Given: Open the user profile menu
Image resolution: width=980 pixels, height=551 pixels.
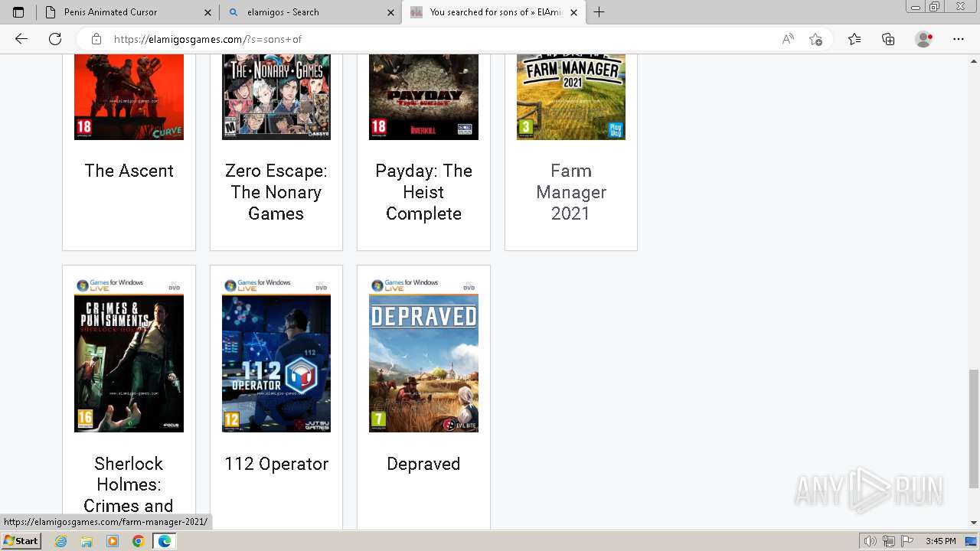Looking at the screenshot, I should [924, 39].
